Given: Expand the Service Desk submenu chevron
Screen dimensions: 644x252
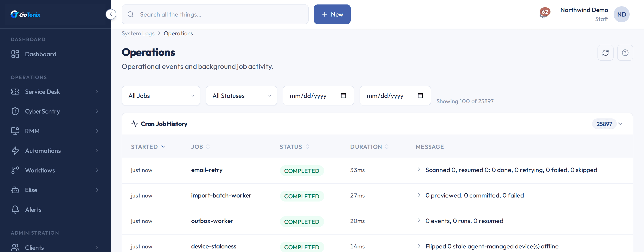Looking at the screenshot, I should (x=97, y=92).
